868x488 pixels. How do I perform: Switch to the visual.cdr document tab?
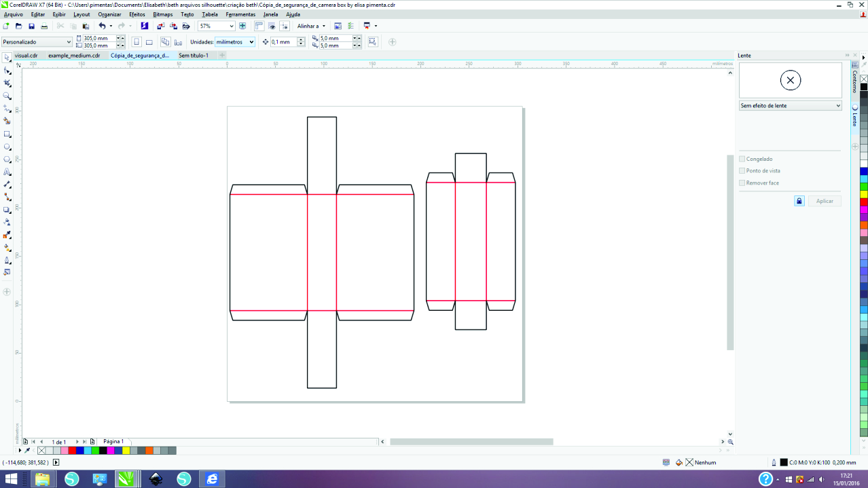[26, 56]
